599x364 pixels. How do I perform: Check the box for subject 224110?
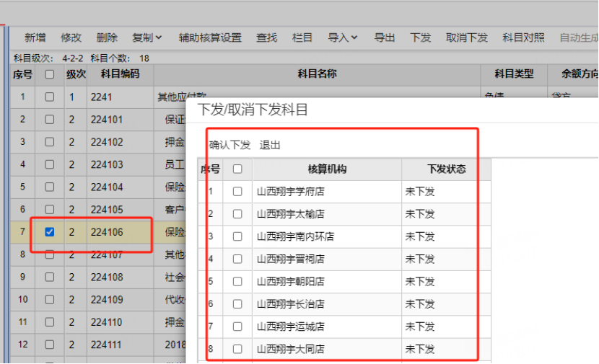click(49, 322)
